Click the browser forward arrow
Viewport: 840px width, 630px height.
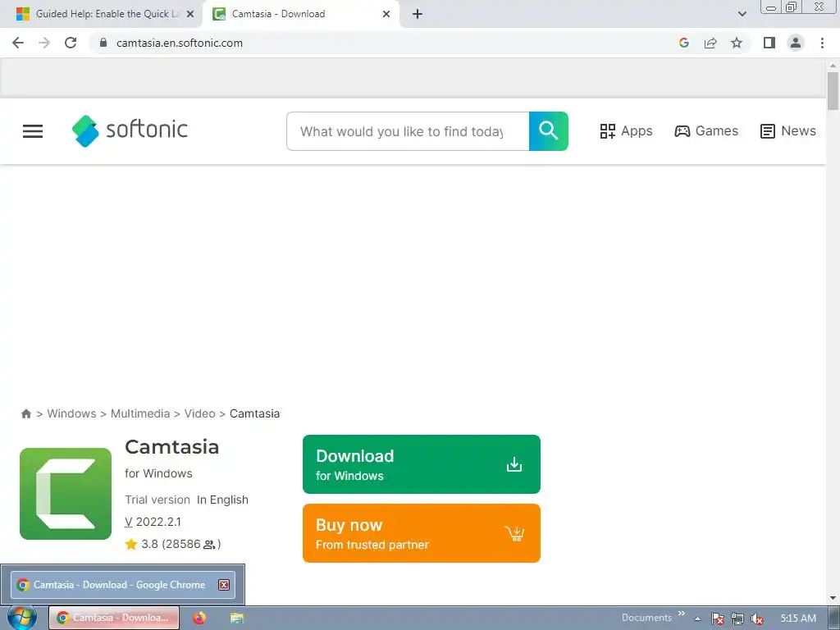click(x=44, y=43)
